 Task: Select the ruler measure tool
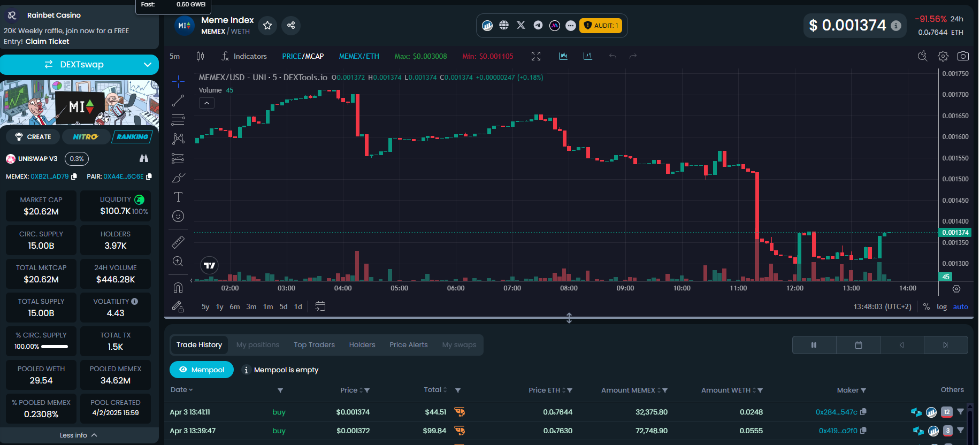coord(178,242)
